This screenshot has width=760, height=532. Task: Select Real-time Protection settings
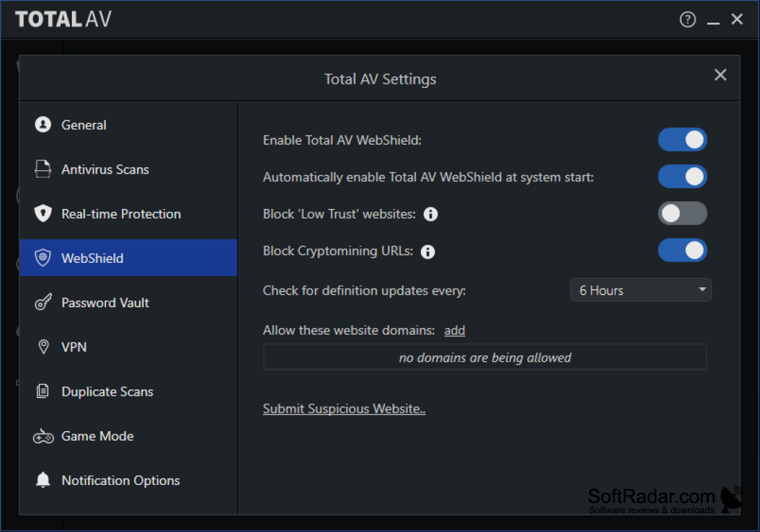(x=129, y=214)
